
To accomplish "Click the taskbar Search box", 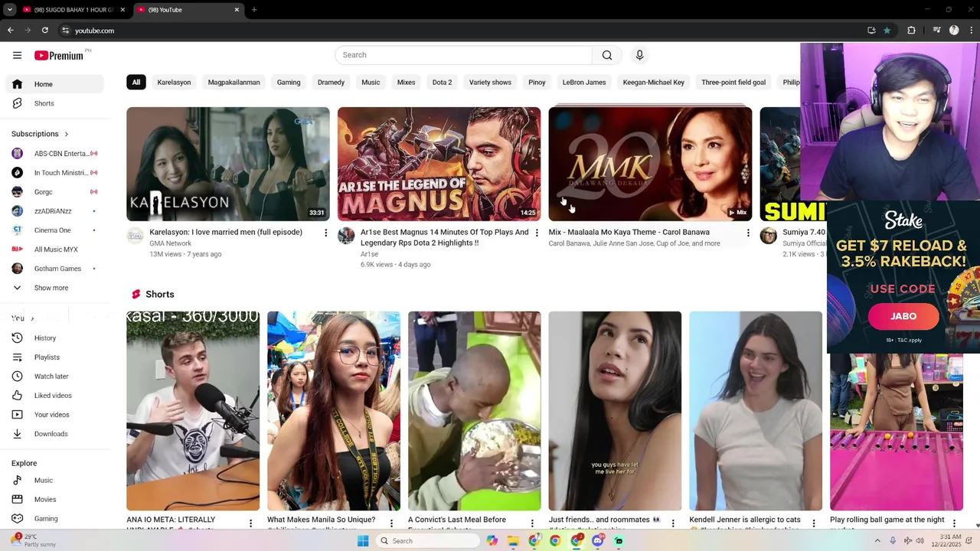I will 428,541.
